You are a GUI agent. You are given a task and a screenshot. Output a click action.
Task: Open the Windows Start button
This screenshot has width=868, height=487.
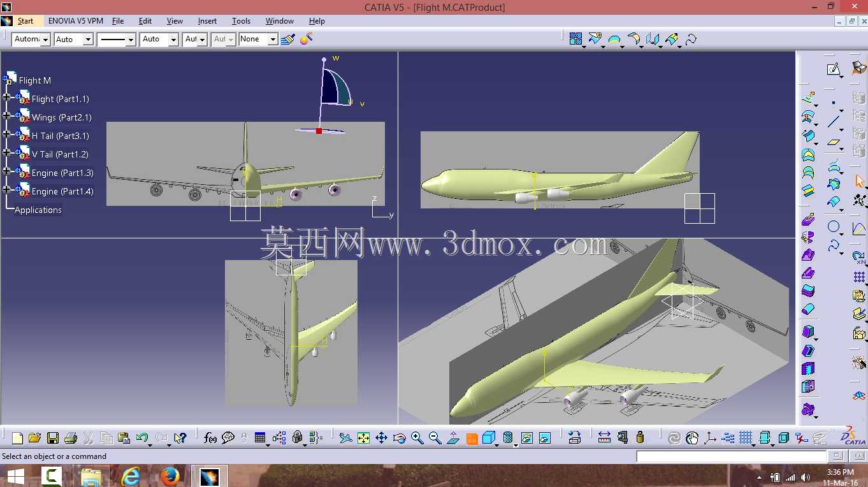[16, 476]
